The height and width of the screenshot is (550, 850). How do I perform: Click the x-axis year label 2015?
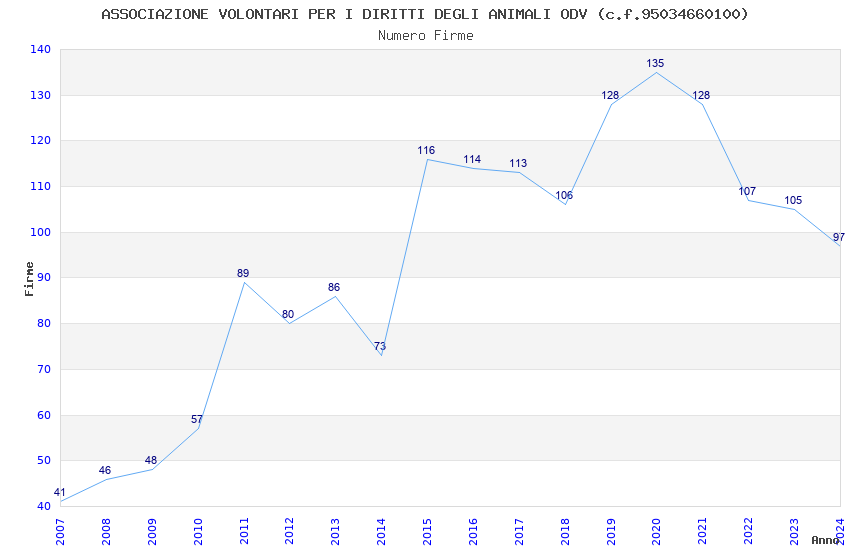(x=427, y=532)
